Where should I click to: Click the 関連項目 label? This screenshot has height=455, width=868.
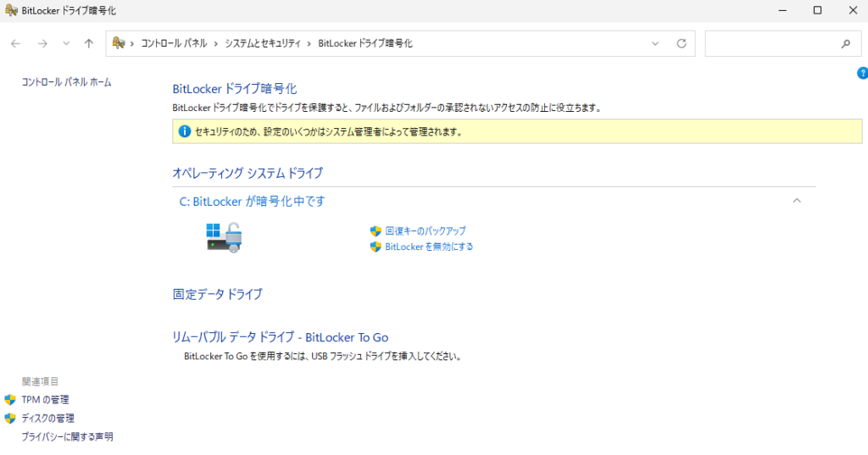[40, 381]
